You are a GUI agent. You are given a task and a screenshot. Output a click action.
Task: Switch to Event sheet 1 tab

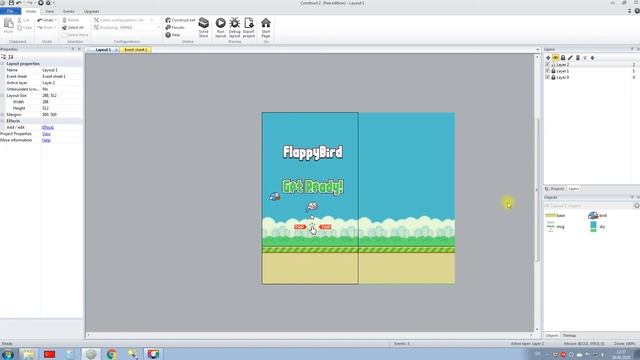pyautogui.click(x=136, y=50)
